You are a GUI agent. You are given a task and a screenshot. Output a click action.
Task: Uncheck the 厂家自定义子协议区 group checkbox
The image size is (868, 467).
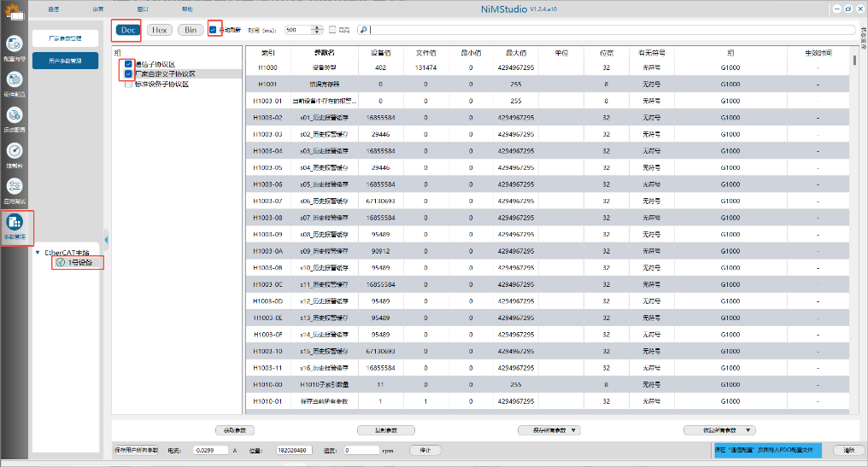click(x=128, y=73)
